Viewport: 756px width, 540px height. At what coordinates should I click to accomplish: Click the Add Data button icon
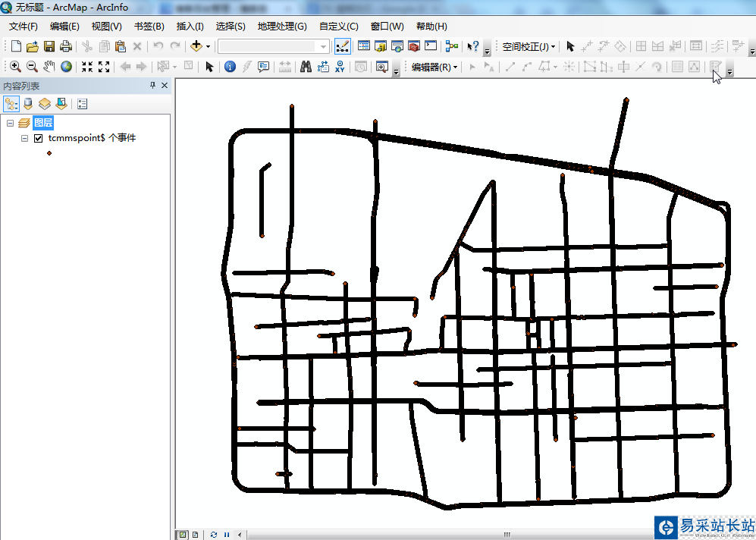[196, 46]
